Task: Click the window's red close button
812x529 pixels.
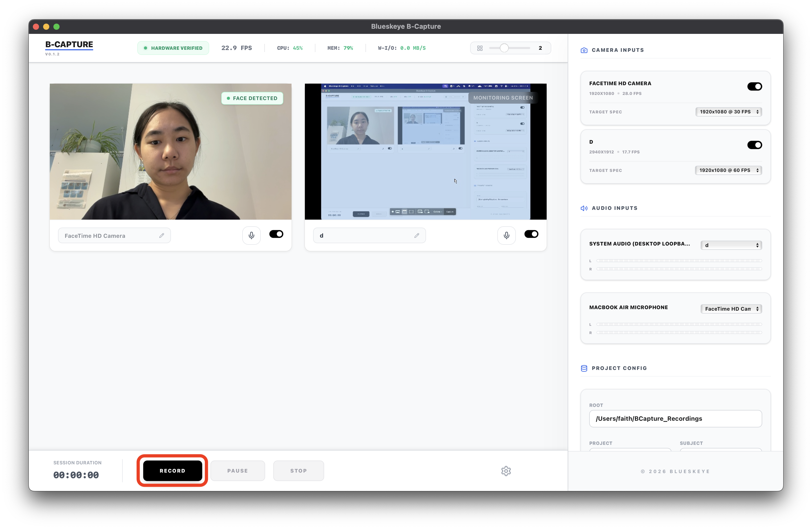Action: tap(36, 27)
